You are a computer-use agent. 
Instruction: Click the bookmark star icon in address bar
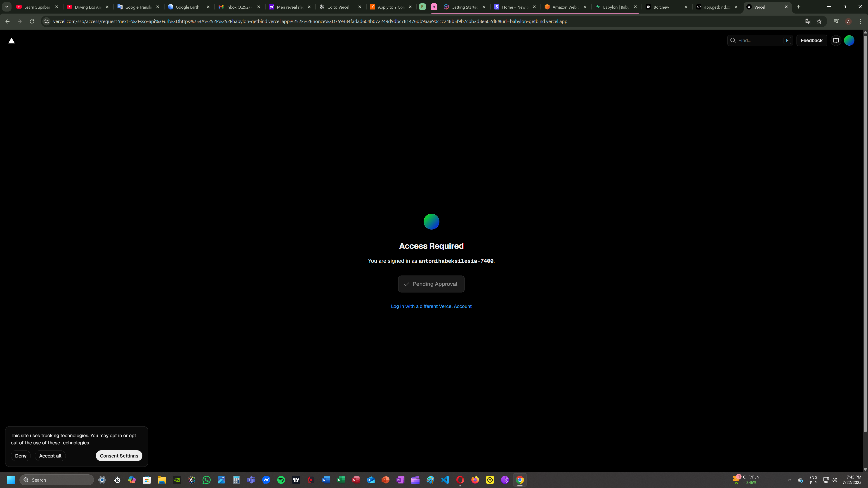(x=819, y=21)
